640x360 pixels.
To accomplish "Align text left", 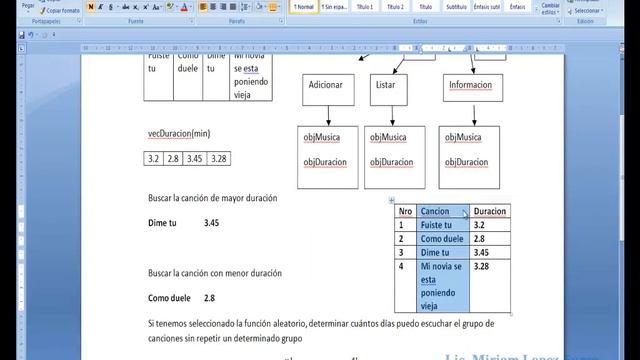I will pos(203,7).
